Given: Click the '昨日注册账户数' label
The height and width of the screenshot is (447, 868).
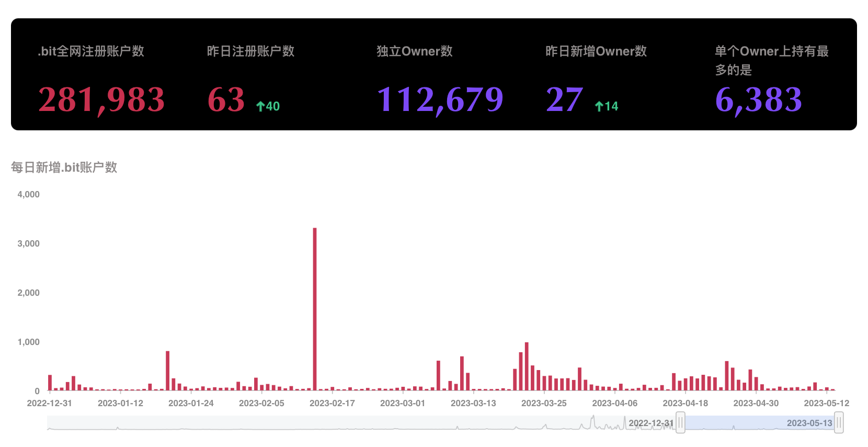Looking at the screenshot, I should 251,51.
